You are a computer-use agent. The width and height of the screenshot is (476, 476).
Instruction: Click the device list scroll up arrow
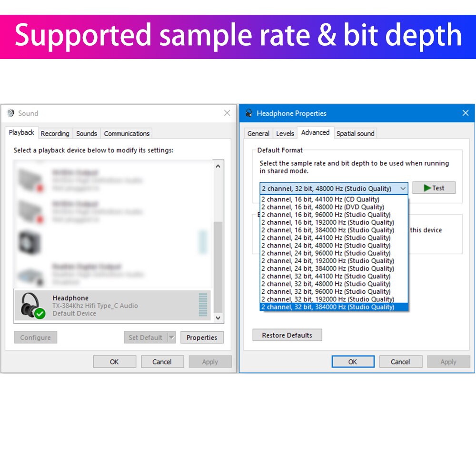point(218,166)
